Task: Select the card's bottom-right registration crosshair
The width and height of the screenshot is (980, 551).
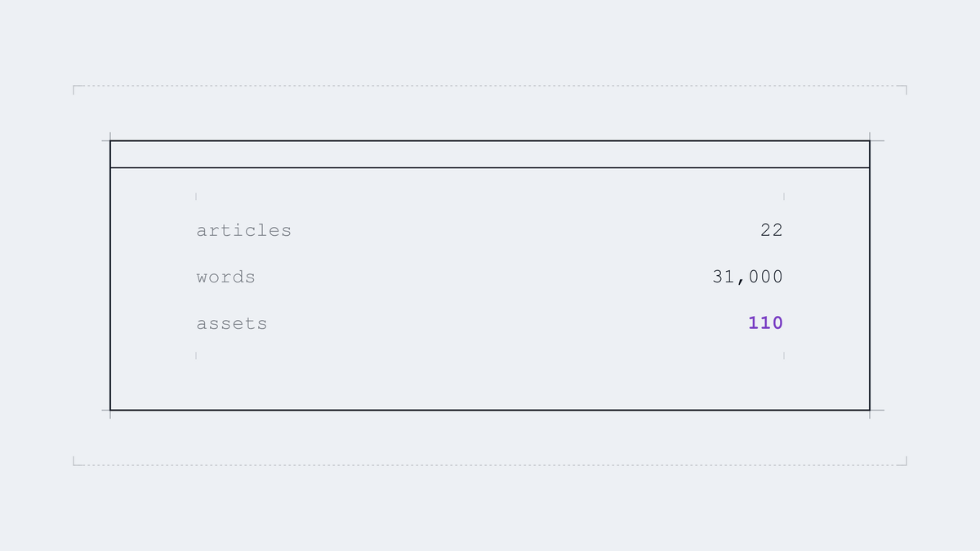Action: [870, 410]
